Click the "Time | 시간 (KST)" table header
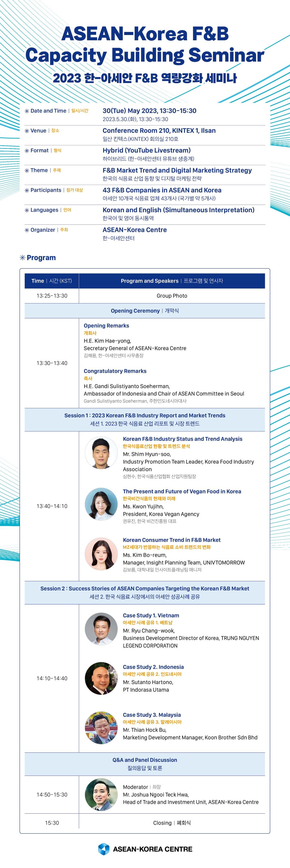The height and width of the screenshot is (868, 290). pos(51,281)
